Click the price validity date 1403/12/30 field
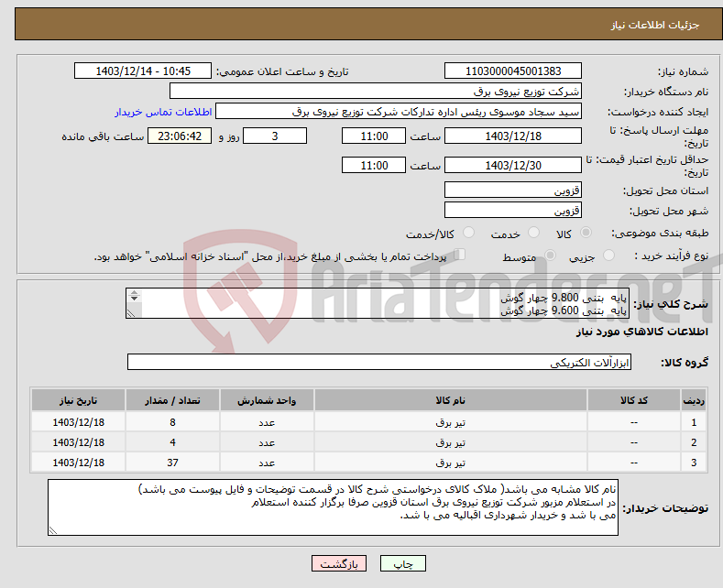 pos(513,165)
